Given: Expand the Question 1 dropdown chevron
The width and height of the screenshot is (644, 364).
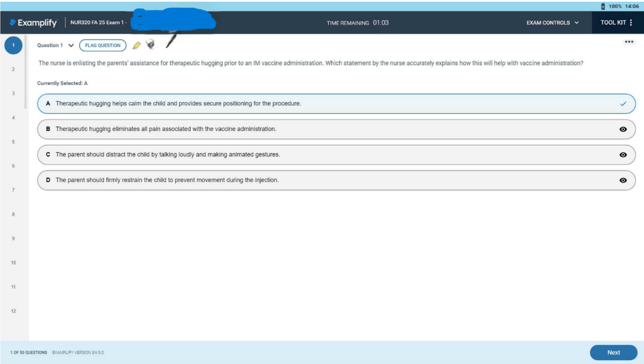Looking at the screenshot, I should click(x=71, y=45).
